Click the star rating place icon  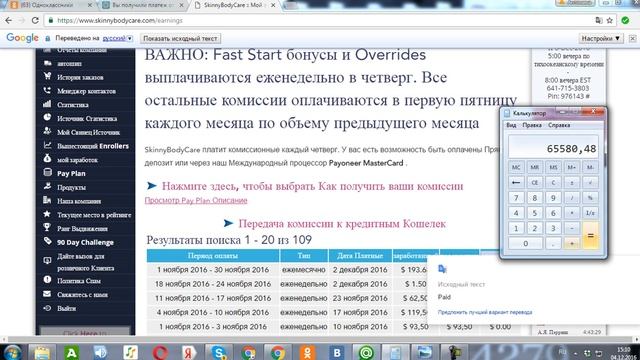[47, 214]
